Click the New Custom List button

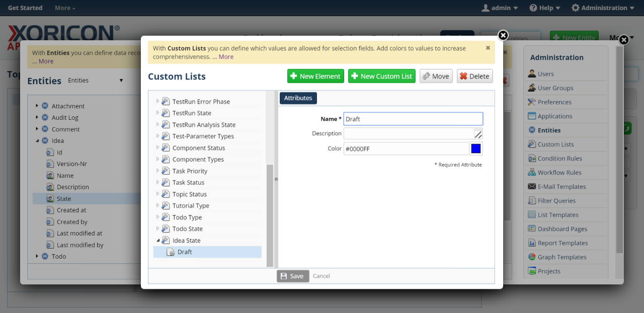click(381, 76)
